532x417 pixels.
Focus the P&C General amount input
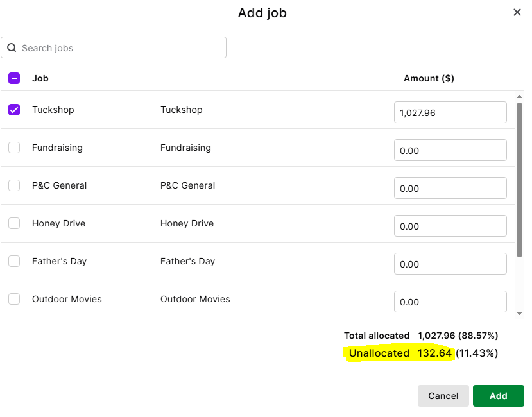[450, 189]
